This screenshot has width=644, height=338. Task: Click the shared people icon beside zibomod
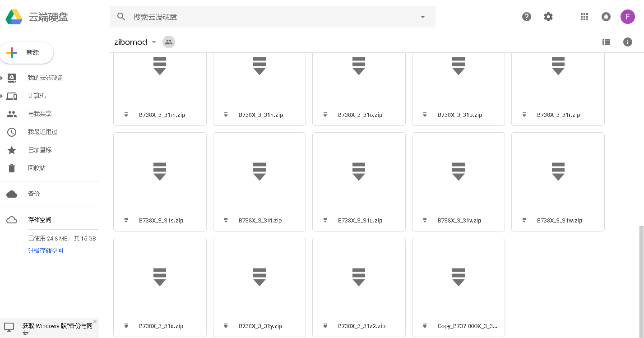coord(169,42)
